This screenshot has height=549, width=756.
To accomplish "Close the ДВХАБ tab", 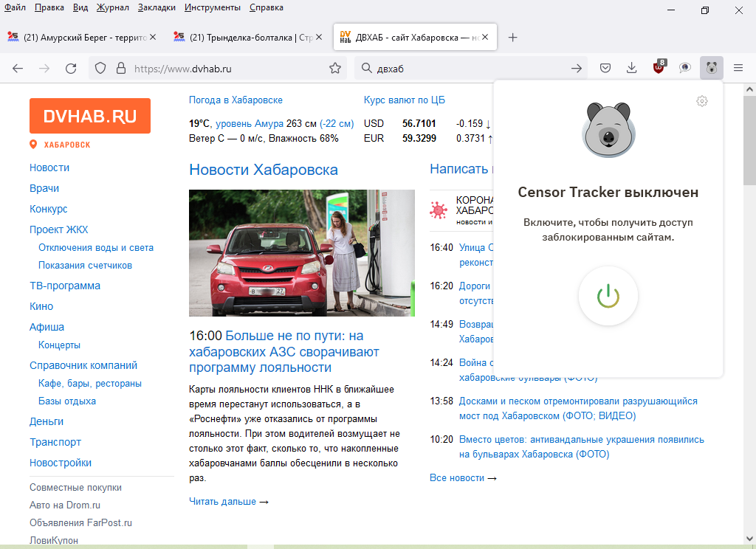I will tap(485, 37).
